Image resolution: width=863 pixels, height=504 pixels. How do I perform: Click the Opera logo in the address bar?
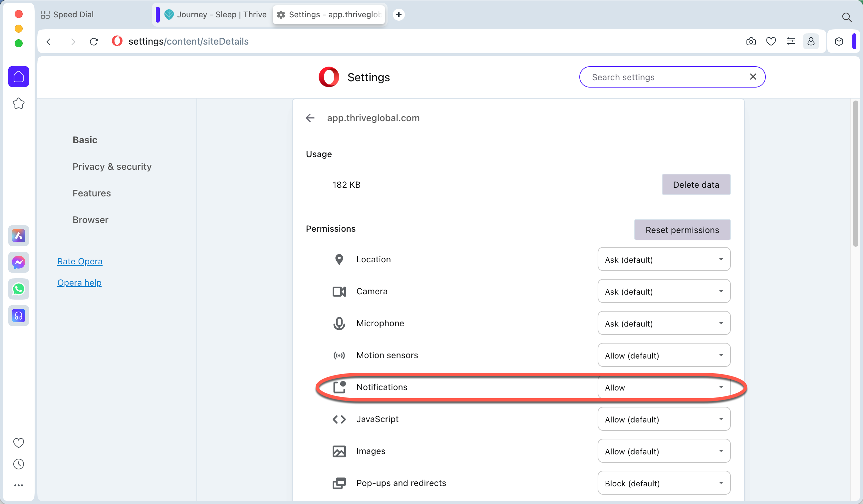point(117,41)
